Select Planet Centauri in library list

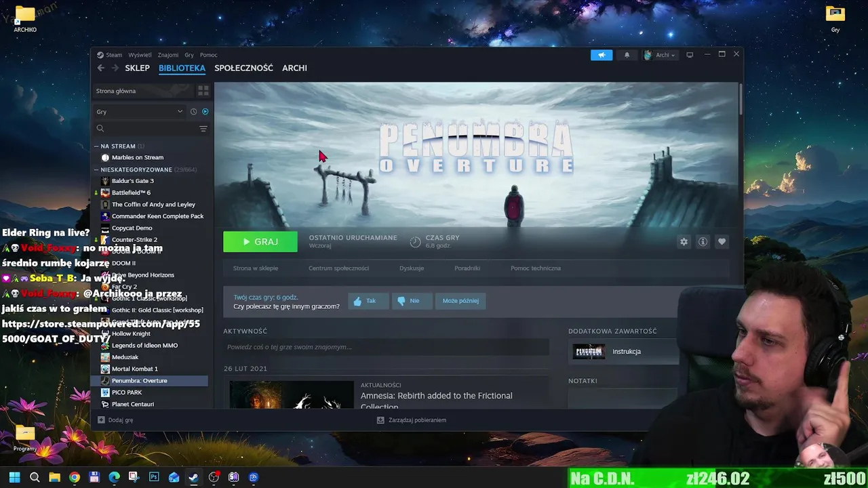click(132, 404)
